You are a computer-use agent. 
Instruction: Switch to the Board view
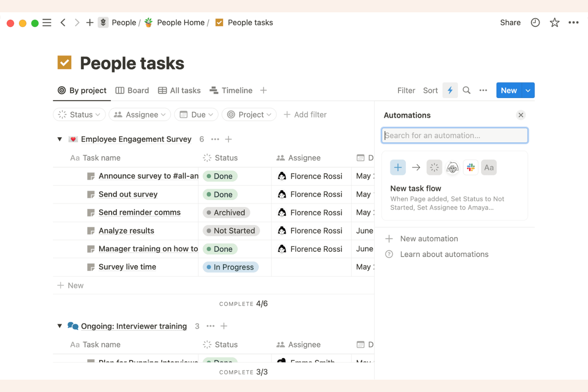[132, 91]
